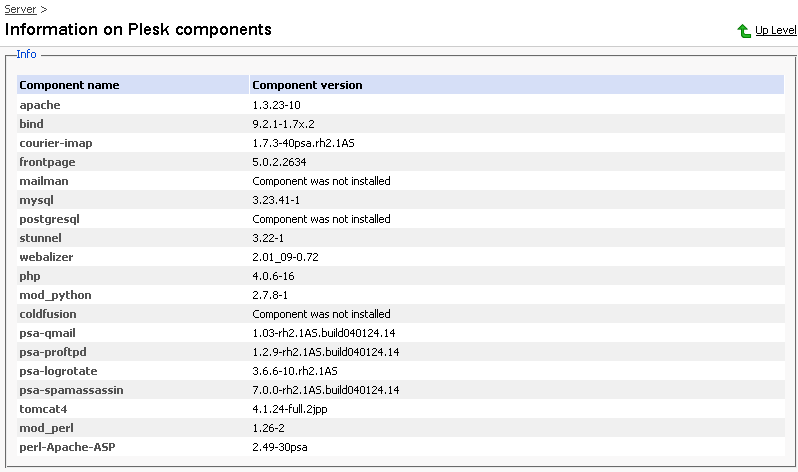Image resolution: width=798 pixels, height=472 pixels.
Task: Click the tomcat4 component entry
Action: (43, 409)
